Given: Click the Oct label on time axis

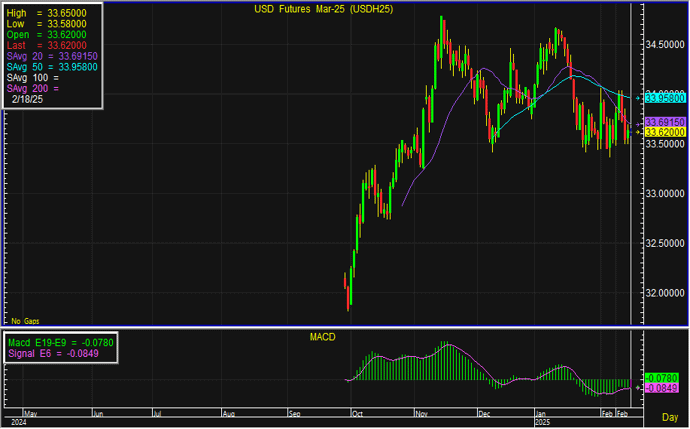Looking at the screenshot, I should pyautogui.click(x=358, y=412).
